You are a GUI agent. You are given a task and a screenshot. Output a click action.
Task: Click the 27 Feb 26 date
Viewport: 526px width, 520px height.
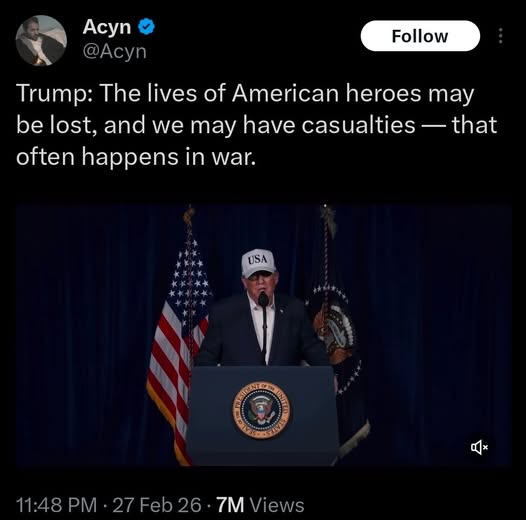tap(157, 505)
